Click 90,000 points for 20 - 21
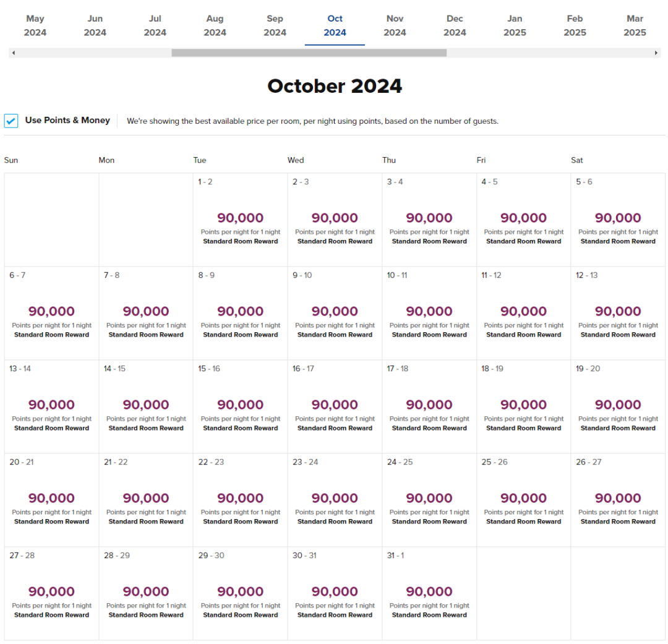The image size is (668, 644). coord(51,498)
